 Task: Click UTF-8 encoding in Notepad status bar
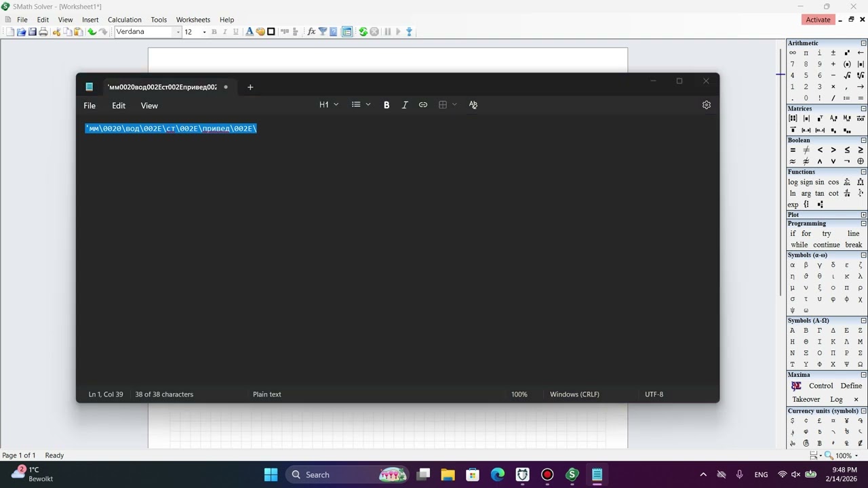[654, 394]
